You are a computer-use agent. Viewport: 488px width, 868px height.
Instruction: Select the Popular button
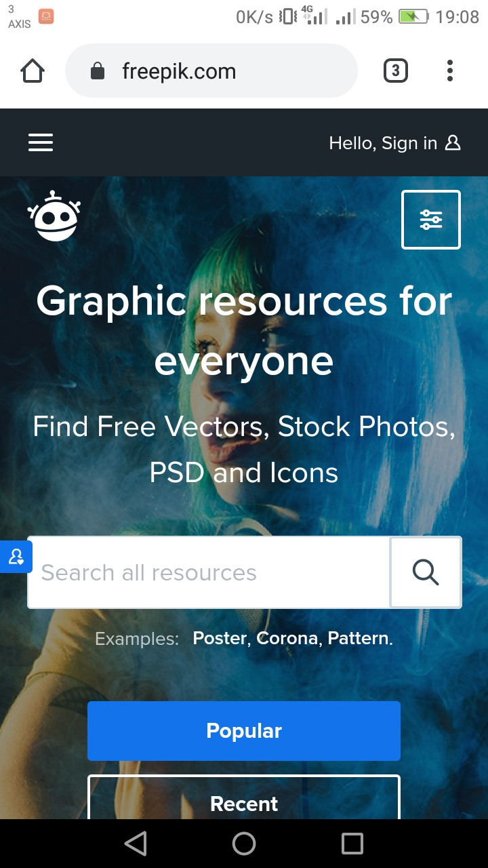pos(244,731)
